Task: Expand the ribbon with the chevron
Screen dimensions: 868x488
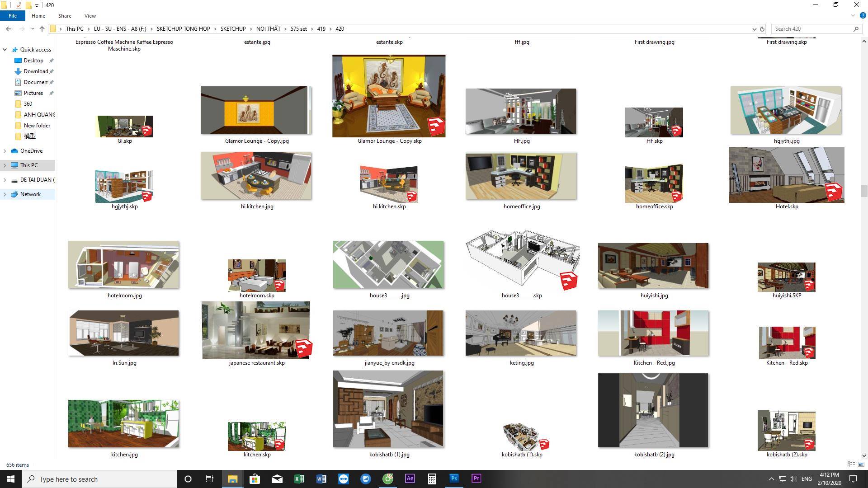Action: pyautogui.click(x=853, y=15)
